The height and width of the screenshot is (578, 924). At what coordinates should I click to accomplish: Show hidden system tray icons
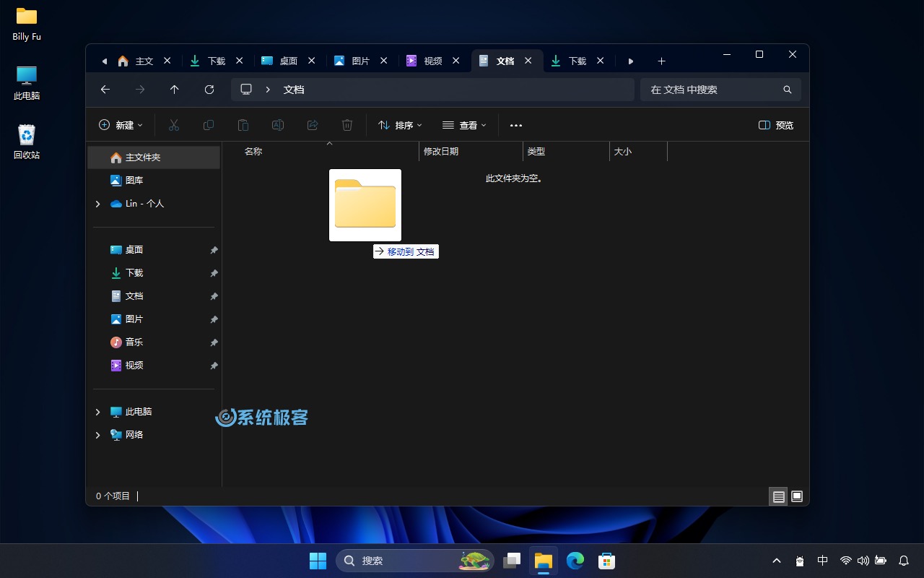coord(777,561)
